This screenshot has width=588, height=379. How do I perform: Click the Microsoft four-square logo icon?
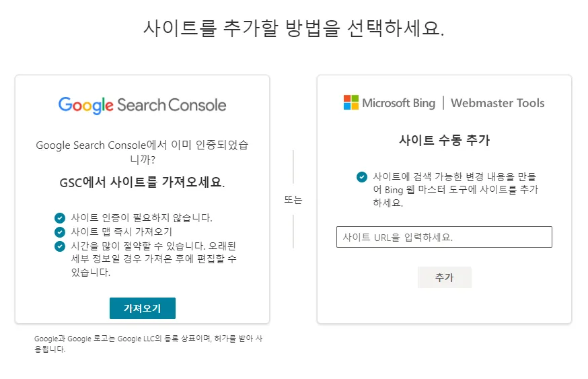[351, 102]
